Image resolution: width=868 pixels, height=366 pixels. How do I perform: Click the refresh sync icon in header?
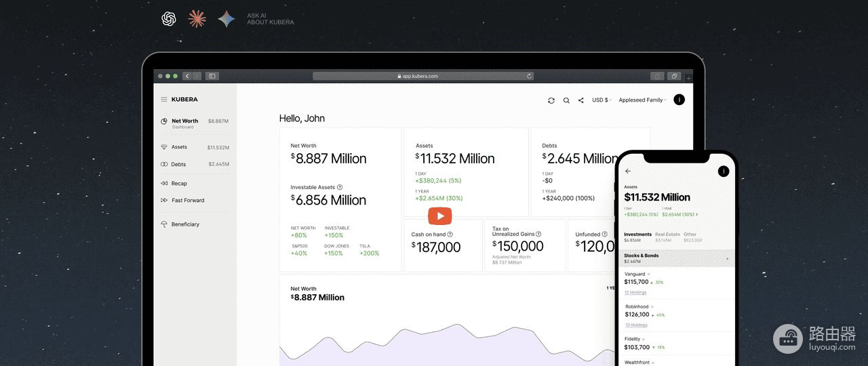click(551, 100)
